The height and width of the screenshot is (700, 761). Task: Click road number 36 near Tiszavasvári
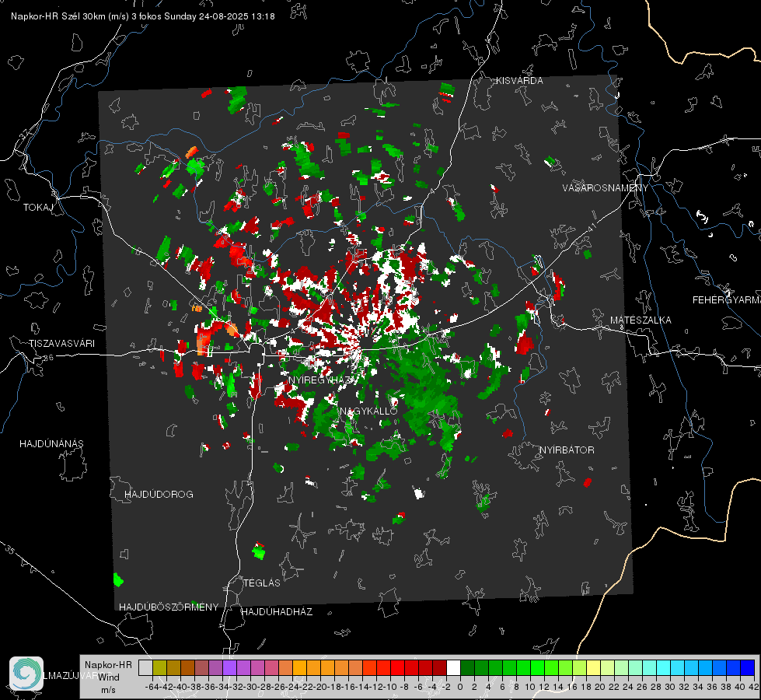pos(47,358)
